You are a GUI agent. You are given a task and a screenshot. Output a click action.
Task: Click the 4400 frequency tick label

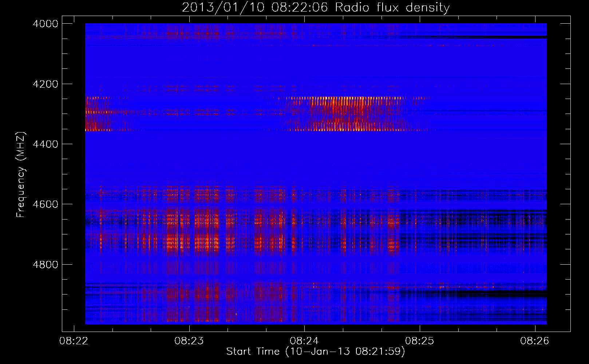(x=46, y=144)
